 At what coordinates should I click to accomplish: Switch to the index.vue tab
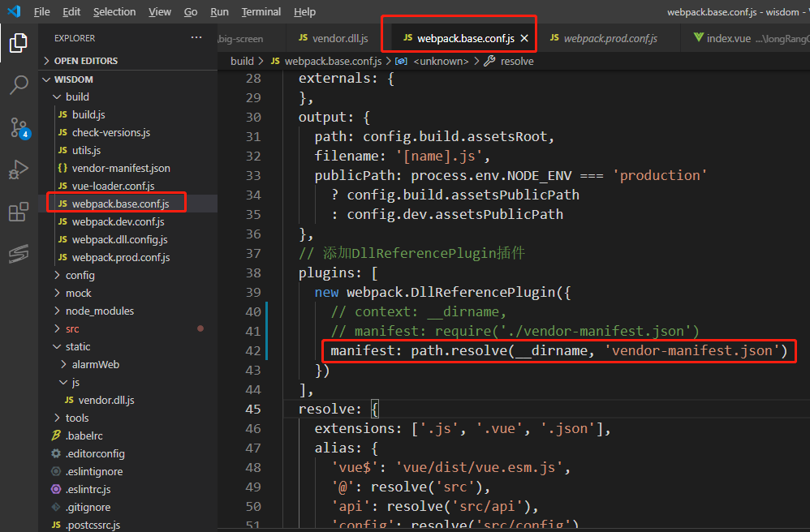[x=745, y=38]
